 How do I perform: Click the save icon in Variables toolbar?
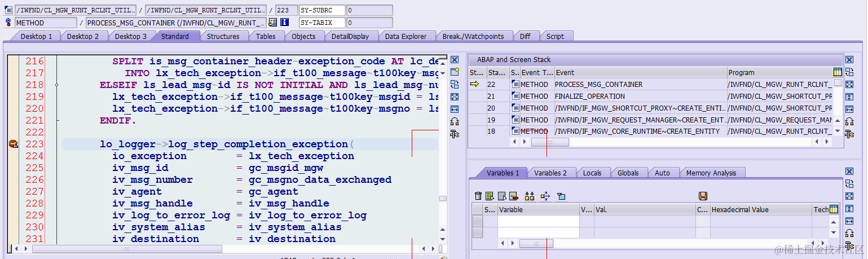pyautogui.click(x=703, y=196)
